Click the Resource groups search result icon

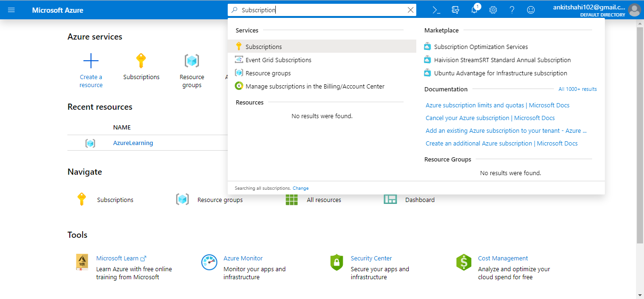(239, 73)
